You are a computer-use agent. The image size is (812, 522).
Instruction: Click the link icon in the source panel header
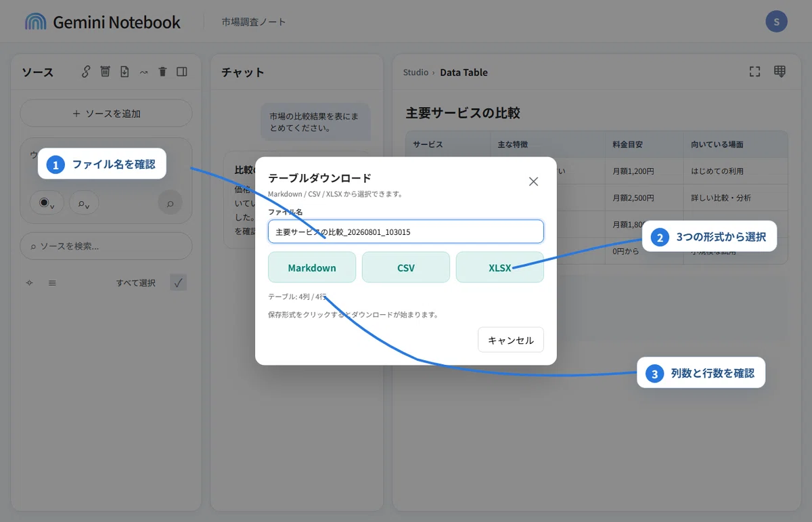pos(86,72)
